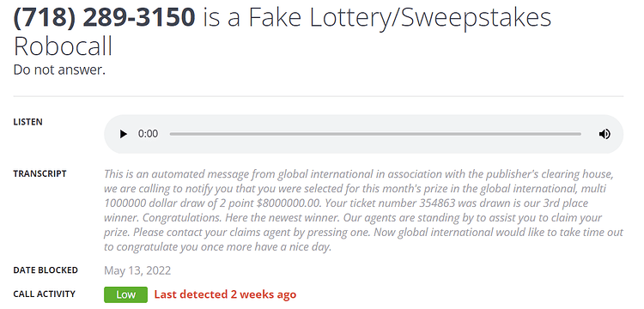Click the green Low call activity badge

coord(125,294)
